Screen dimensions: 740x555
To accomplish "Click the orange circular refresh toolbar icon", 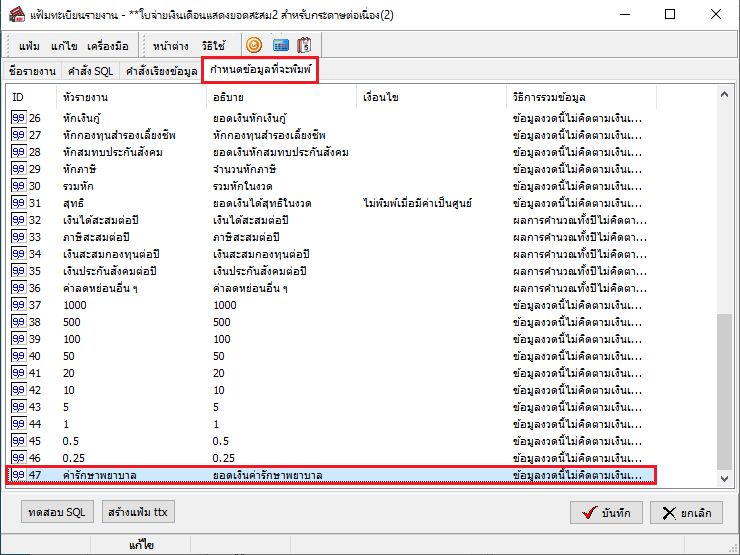I will [254, 45].
